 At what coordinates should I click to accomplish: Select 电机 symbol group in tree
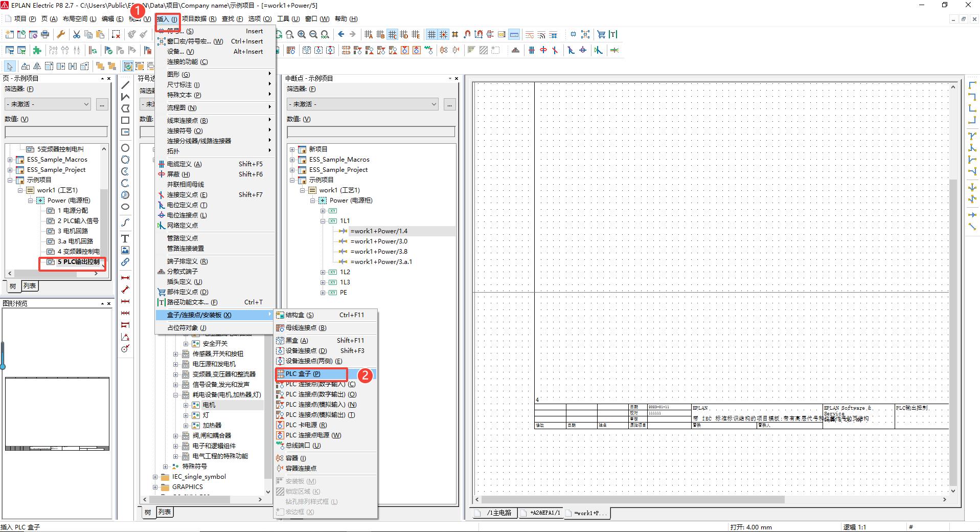209,405
